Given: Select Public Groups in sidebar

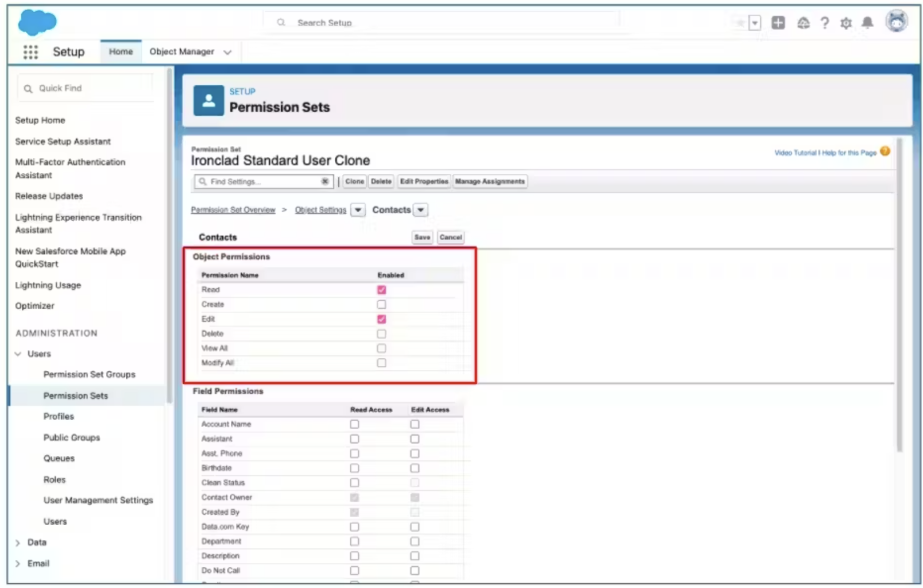Looking at the screenshot, I should click(x=71, y=438).
